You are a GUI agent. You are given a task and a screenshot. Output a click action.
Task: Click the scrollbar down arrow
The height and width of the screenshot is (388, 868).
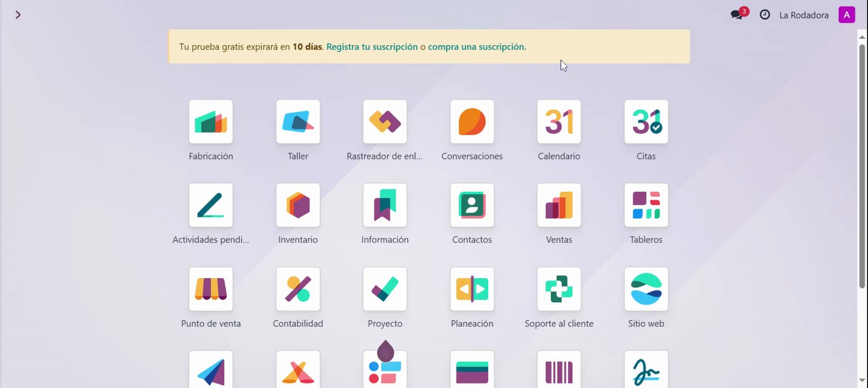tap(862, 380)
